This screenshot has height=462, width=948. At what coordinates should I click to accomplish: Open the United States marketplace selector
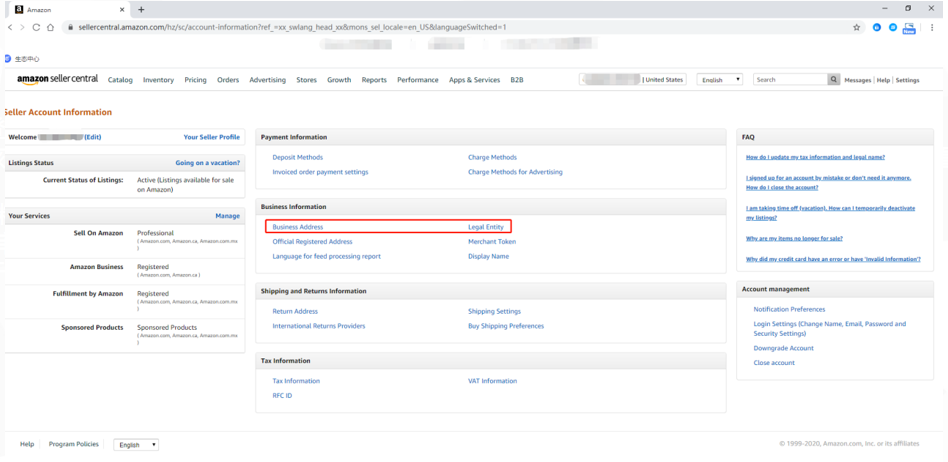click(x=632, y=80)
